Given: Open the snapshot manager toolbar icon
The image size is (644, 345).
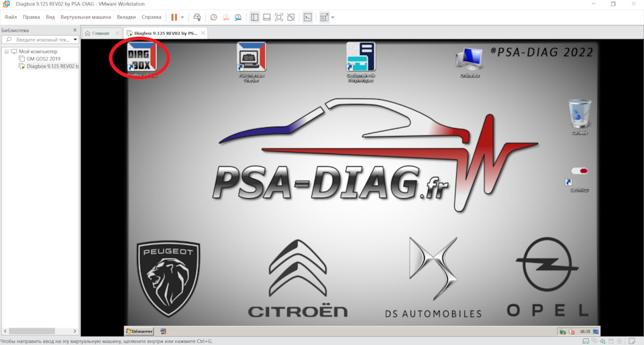Looking at the screenshot, I should tap(238, 17).
